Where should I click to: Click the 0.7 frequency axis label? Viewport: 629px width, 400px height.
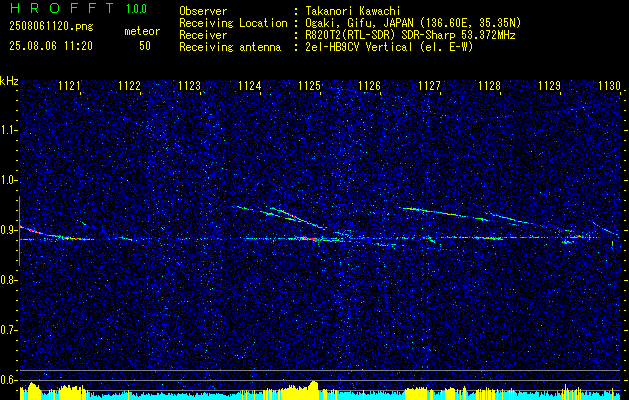9,330
